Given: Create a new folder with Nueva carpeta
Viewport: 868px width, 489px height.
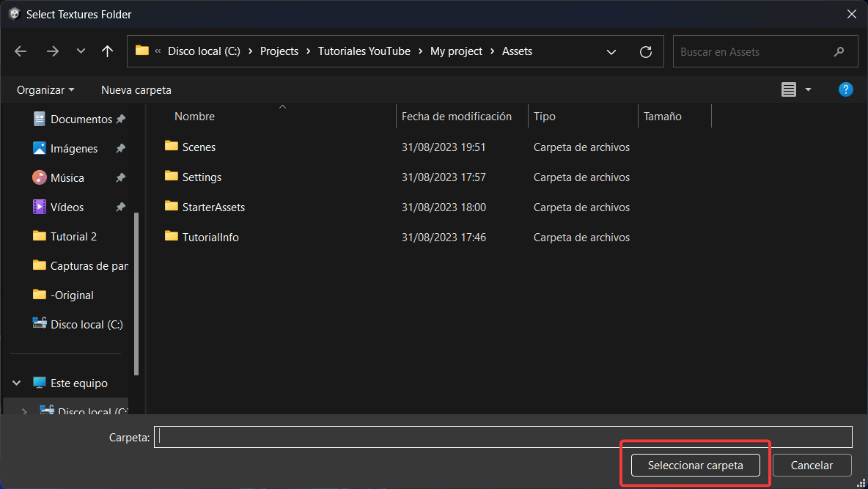Looking at the screenshot, I should click(x=136, y=89).
